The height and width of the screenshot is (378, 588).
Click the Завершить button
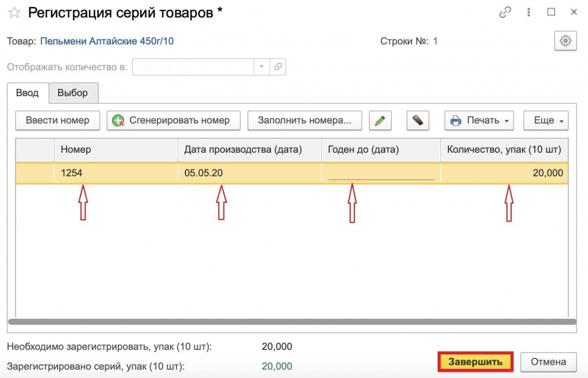(x=475, y=362)
